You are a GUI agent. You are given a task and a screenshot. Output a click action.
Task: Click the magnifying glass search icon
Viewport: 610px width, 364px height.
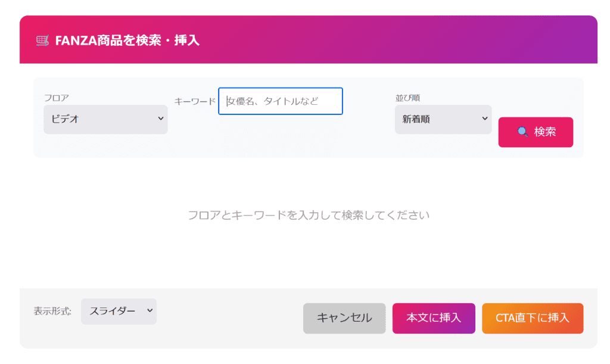click(523, 132)
